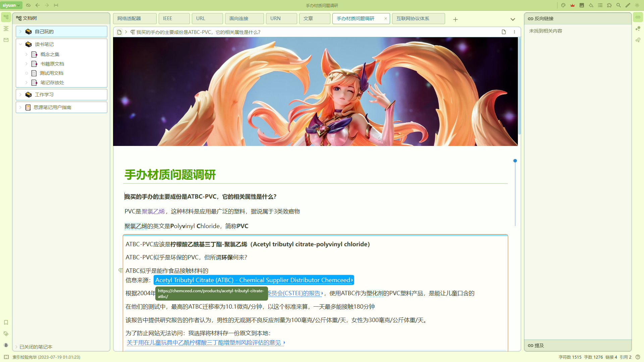
Task: Click the paint bucket icon
Action: click(x=591, y=5)
